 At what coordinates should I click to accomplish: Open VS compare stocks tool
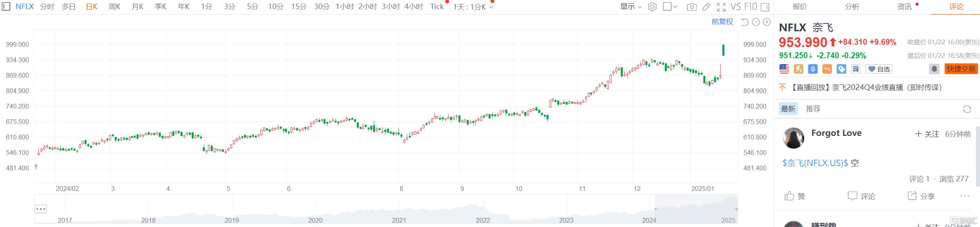[735, 7]
